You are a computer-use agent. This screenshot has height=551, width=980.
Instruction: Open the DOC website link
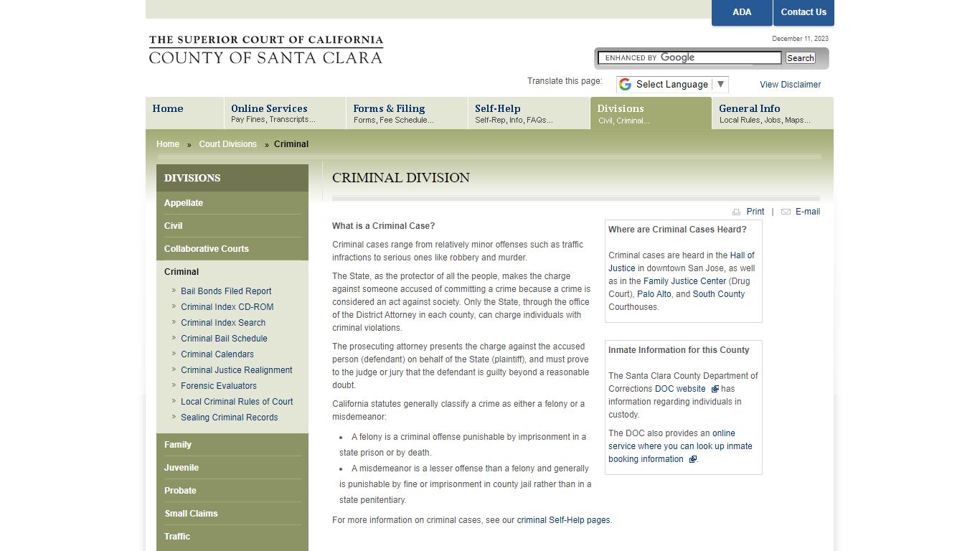click(680, 389)
